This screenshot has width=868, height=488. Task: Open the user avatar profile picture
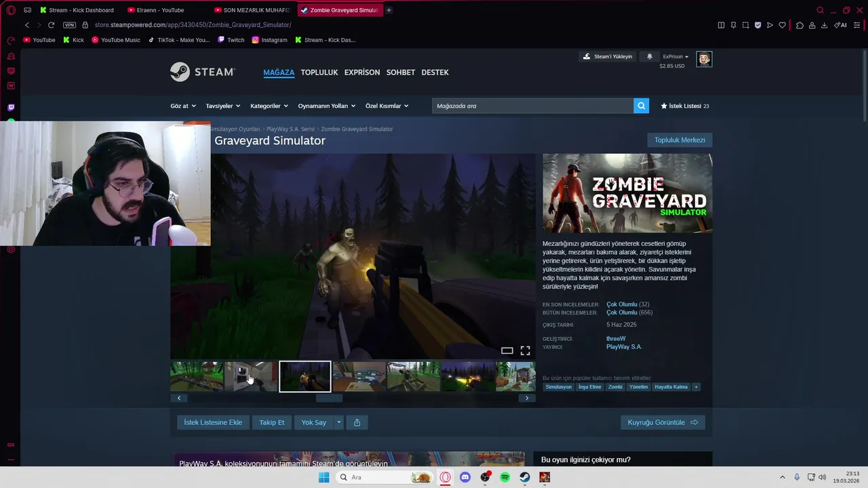click(x=704, y=59)
